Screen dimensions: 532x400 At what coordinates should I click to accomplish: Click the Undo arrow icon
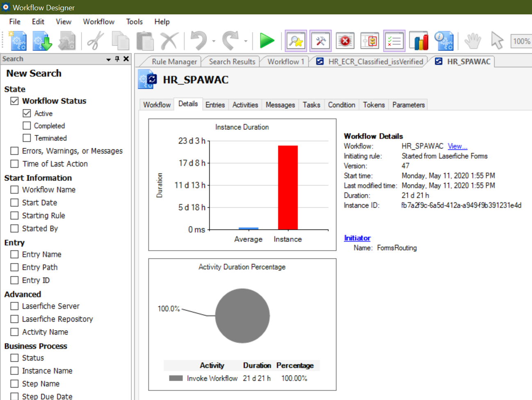(199, 41)
